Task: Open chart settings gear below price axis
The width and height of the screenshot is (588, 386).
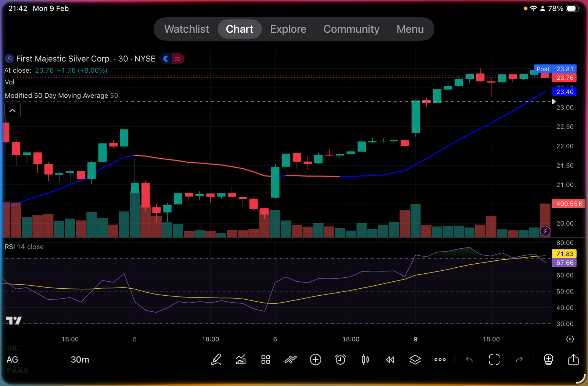Action: pyautogui.click(x=570, y=339)
